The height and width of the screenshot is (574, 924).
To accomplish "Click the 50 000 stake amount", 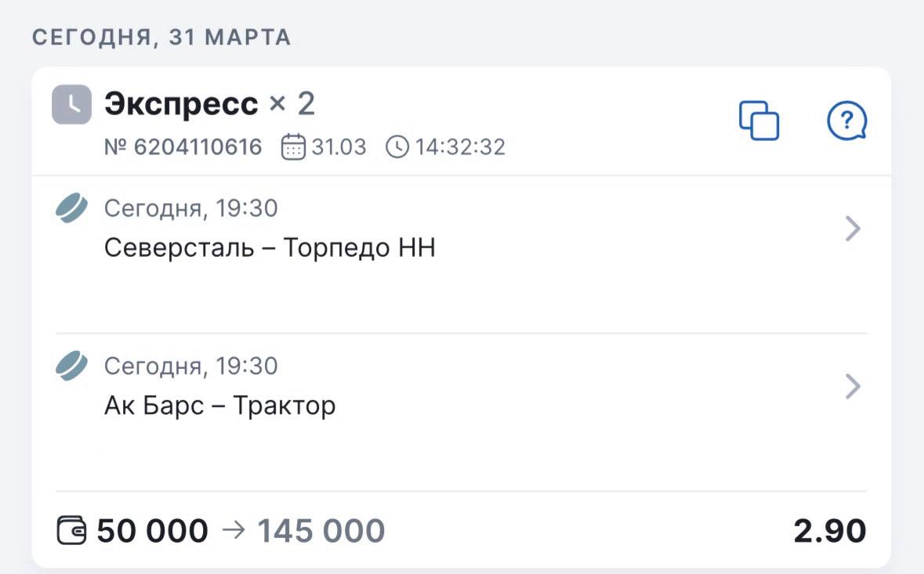I will tap(153, 531).
